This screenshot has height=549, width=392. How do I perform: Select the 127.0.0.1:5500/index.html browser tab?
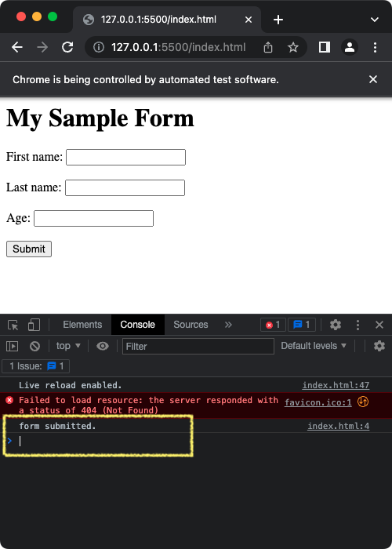(166, 20)
